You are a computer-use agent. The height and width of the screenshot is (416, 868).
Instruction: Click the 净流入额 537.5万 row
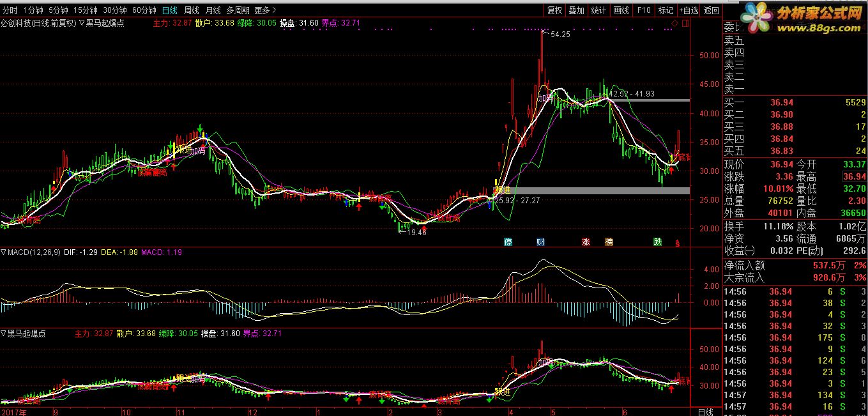click(x=795, y=265)
